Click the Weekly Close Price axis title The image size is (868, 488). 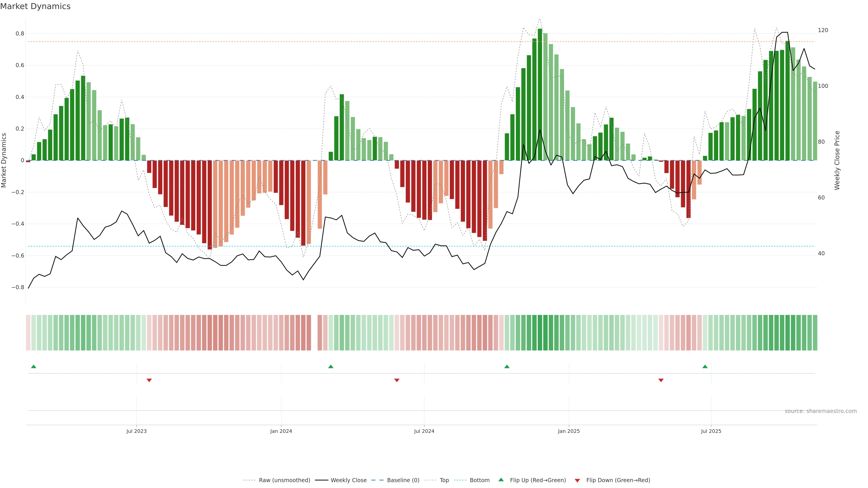pyautogui.click(x=837, y=160)
